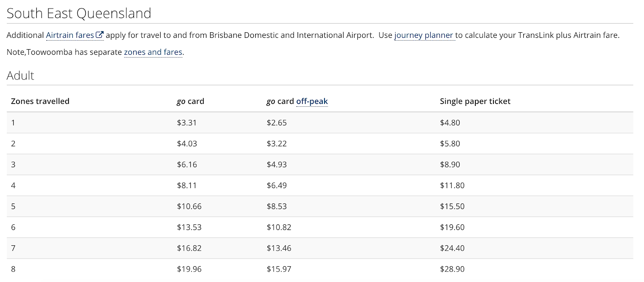Image resolution: width=644 pixels, height=282 pixels.
Task: Click the Single paper ticket column header
Action: (475, 102)
